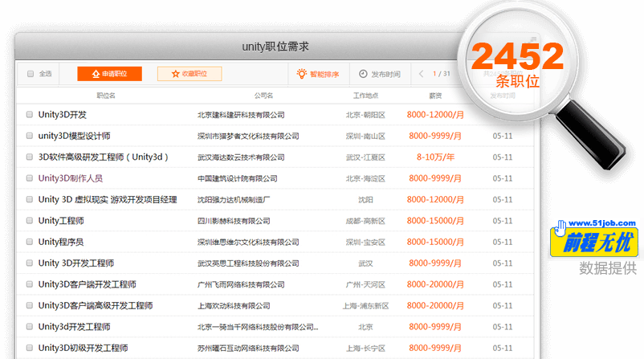
Task: Click company 广州飞雨网络科技有限公司
Action: coord(241,284)
